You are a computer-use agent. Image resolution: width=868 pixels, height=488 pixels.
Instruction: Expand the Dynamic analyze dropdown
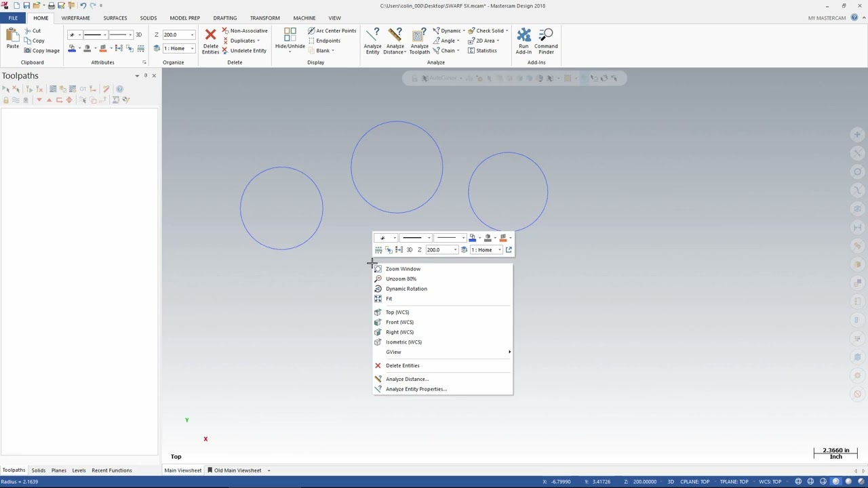click(449, 30)
